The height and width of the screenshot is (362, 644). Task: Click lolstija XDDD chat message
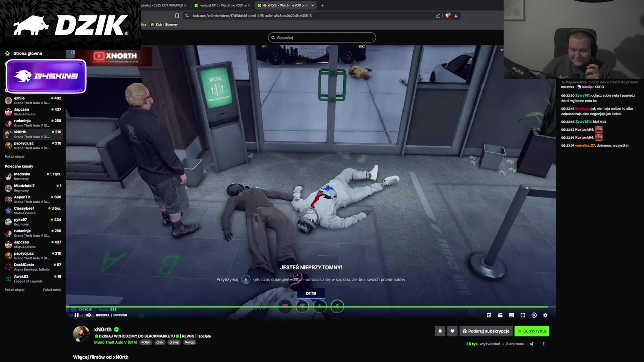click(583, 87)
